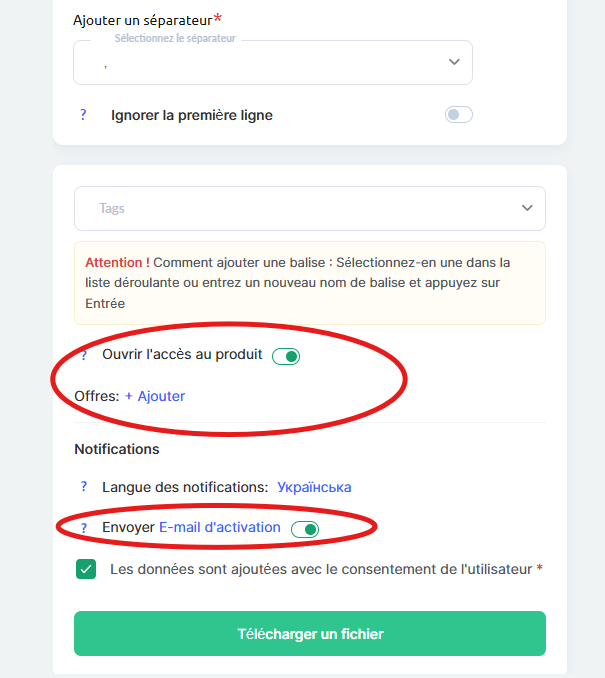
Task: Open the E-mail d'activation link
Action: click(220, 527)
